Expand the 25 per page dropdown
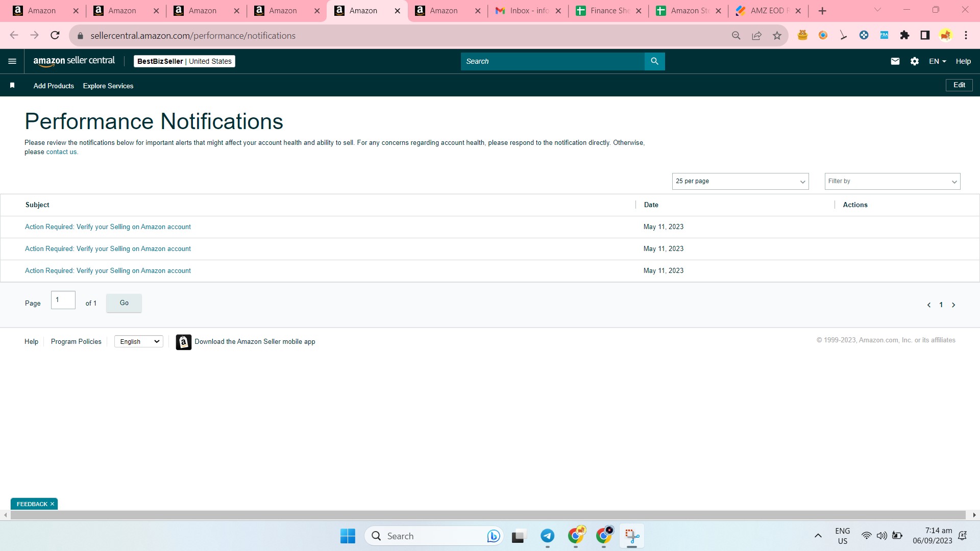This screenshot has width=980, height=551. [740, 181]
